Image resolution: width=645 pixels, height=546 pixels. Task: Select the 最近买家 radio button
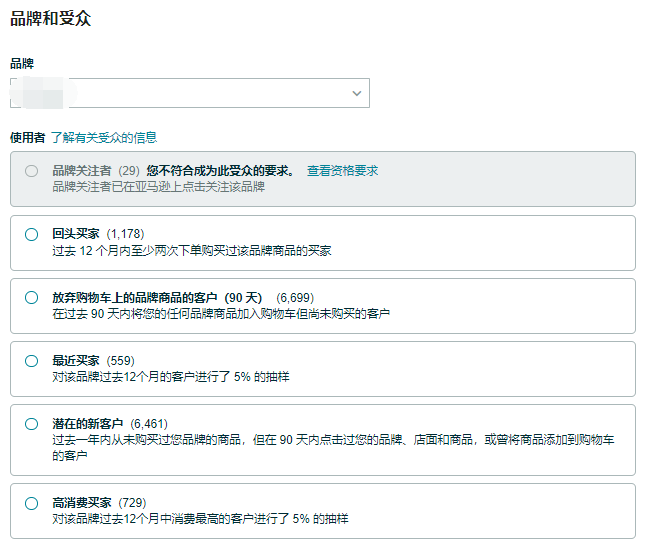tap(31, 360)
